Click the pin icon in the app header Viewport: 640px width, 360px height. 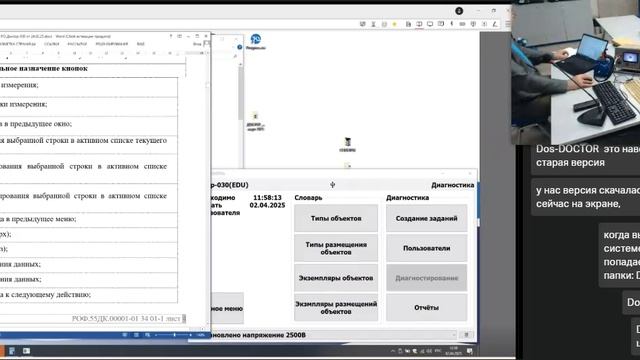(333, 185)
